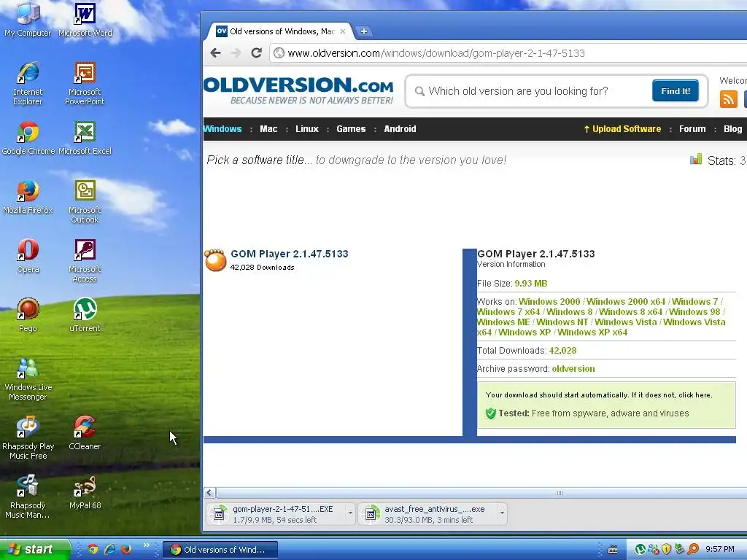Screen dimensions: 747x560
Task: Open the Opera desktop icon
Action: [28, 256]
